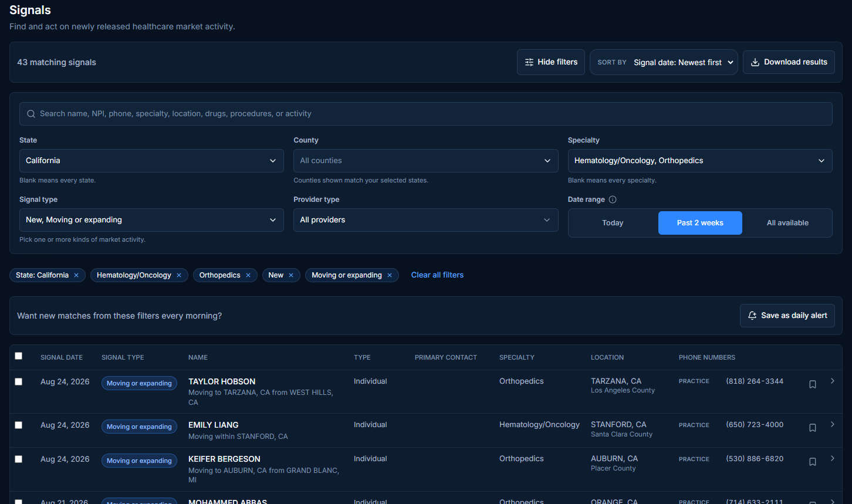Check the Keifer Bergeson row checkbox
Screen dimensions: 852x504
tap(19, 459)
